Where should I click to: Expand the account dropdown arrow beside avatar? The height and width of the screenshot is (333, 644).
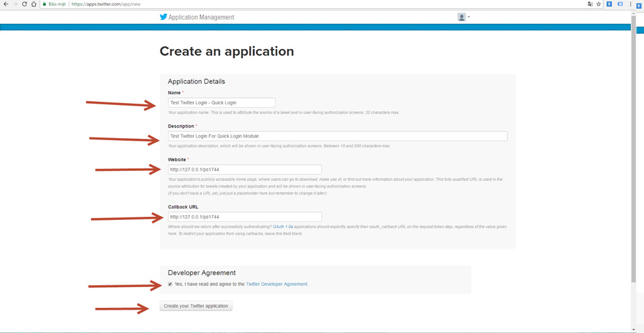pos(469,17)
